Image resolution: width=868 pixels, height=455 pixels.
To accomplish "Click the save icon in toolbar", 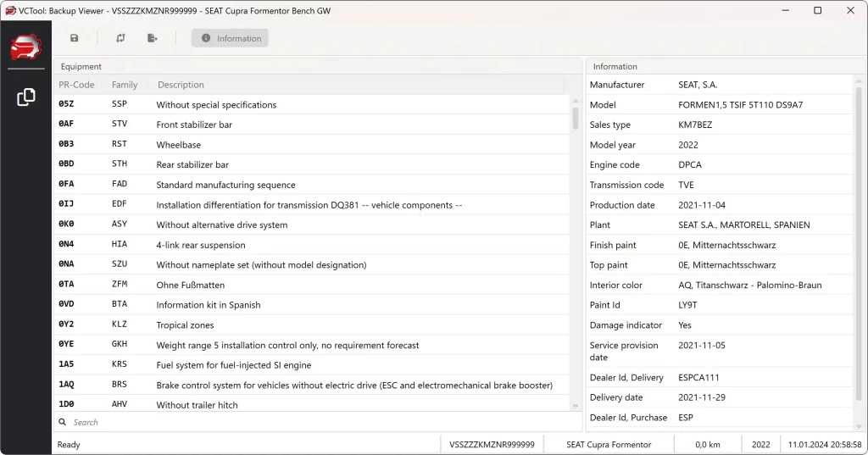I will click(x=75, y=38).
